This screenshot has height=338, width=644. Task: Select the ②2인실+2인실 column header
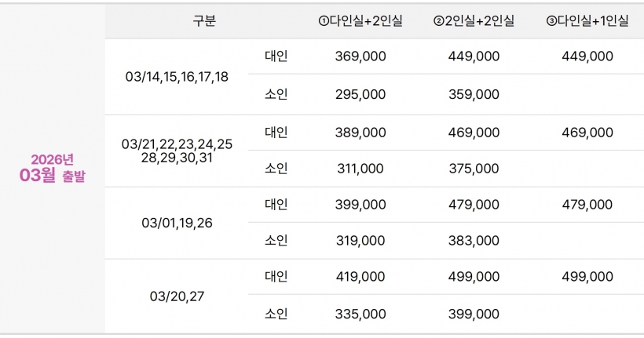click(x=474, y=21)
